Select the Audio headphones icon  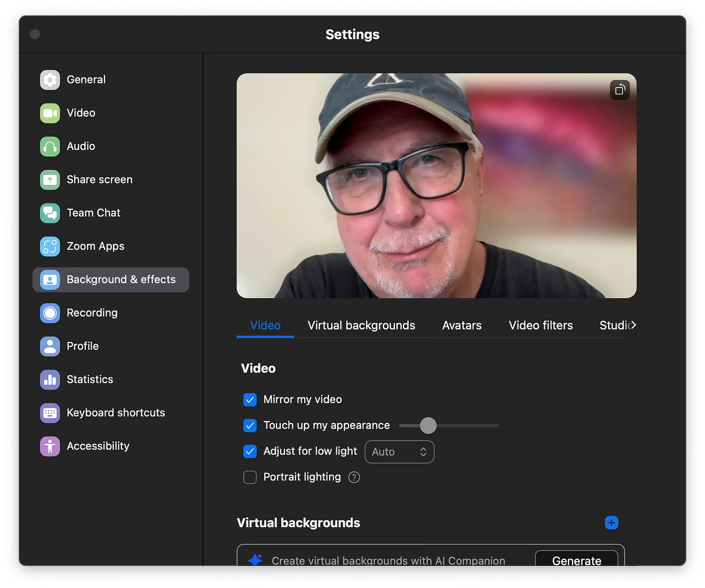[50, 147]
